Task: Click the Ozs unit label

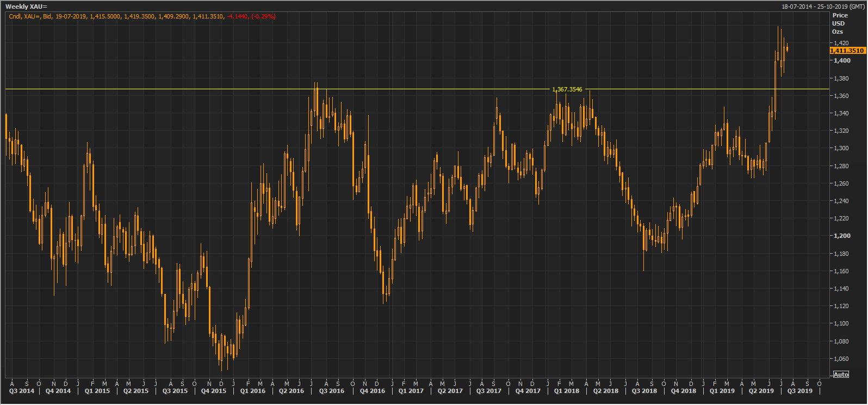Action: [x=838, y=32]
